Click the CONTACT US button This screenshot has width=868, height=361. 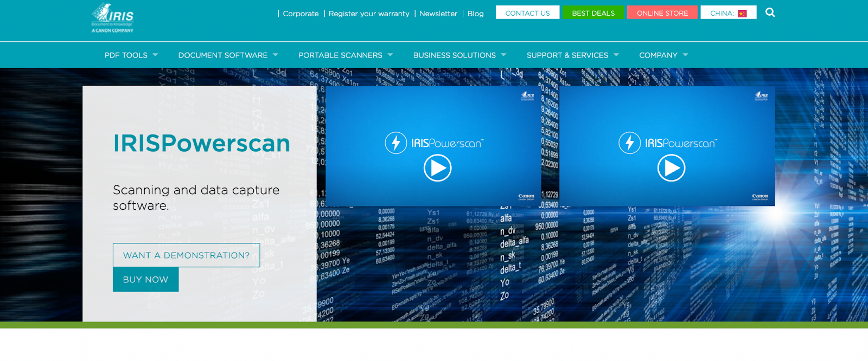coord(527,12)
